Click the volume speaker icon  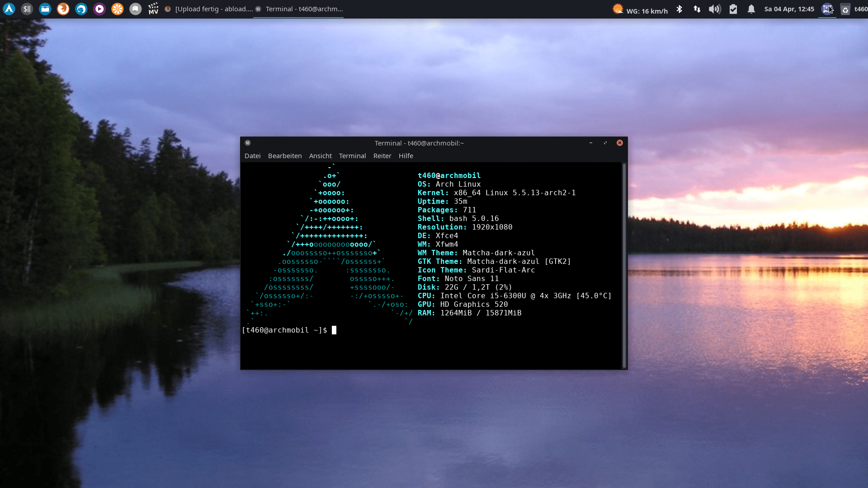pyautogui.click(x=715, y=9)
